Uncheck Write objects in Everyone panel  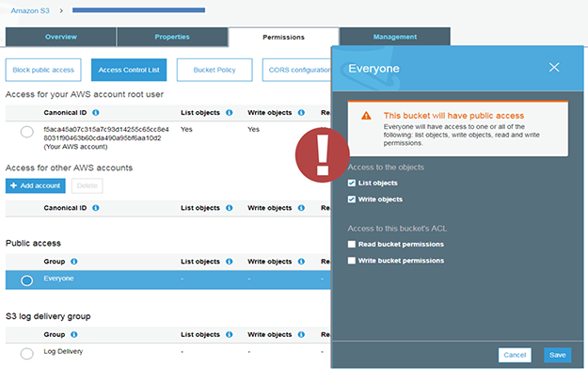351,200
